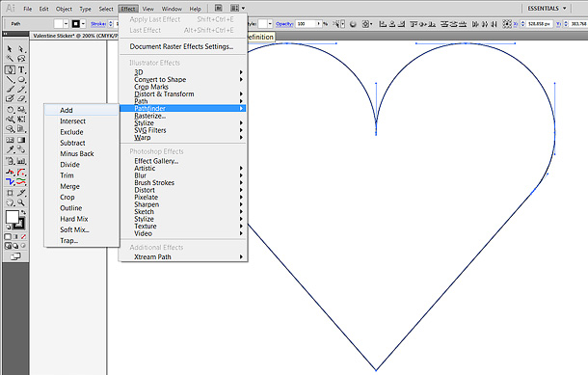Select the Eyedropper tool
The height and width of the screenshot is (375, 588).
click(10, 149)
